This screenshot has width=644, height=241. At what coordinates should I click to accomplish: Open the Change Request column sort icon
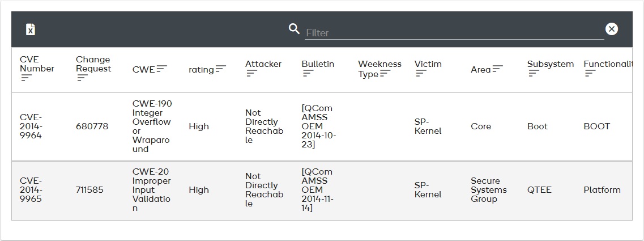click(x=82, y=78)
